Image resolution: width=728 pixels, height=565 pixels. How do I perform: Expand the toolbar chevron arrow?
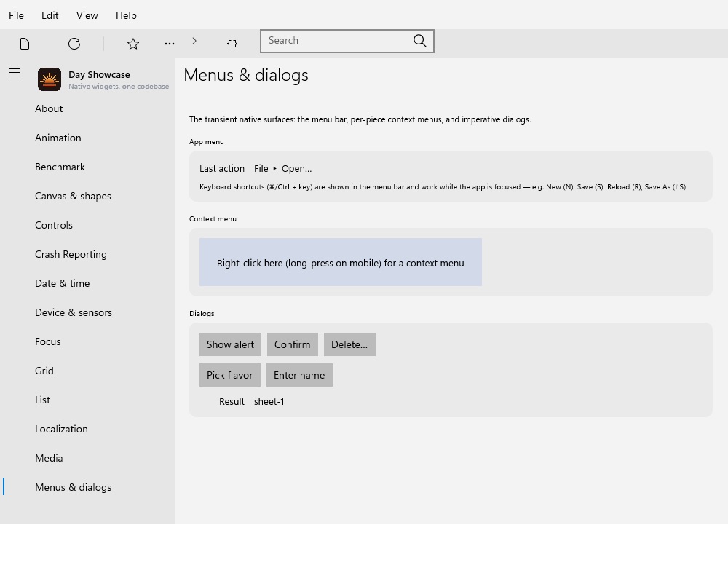pyautogui.click(x=194, y=41)
